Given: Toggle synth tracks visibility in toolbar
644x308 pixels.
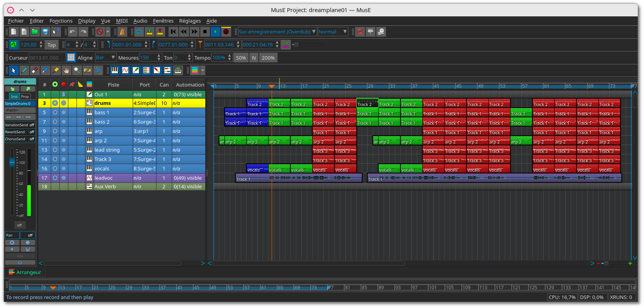Looking at the screenshot, I should (x=178, y=70).
